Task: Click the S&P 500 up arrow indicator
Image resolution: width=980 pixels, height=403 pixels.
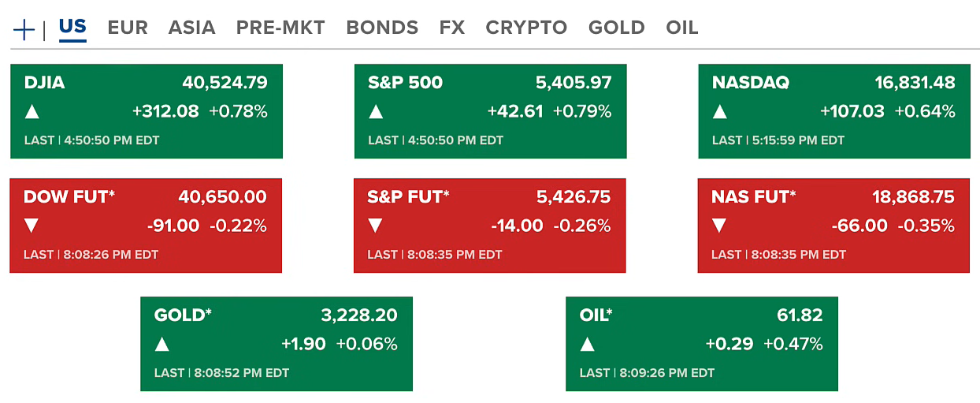Action: pyautogui.click(x=376, y=111)
